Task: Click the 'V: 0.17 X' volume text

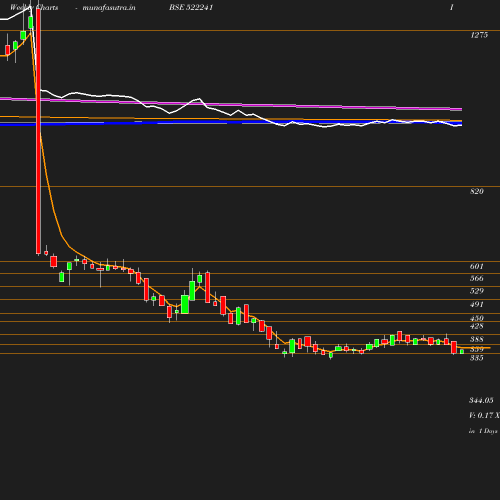Action: point(484,415)
